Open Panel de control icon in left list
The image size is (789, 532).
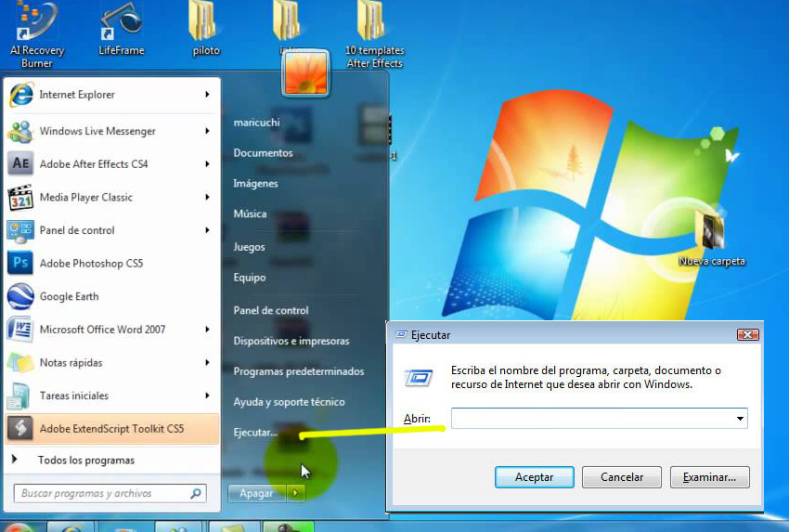(20, 230)
